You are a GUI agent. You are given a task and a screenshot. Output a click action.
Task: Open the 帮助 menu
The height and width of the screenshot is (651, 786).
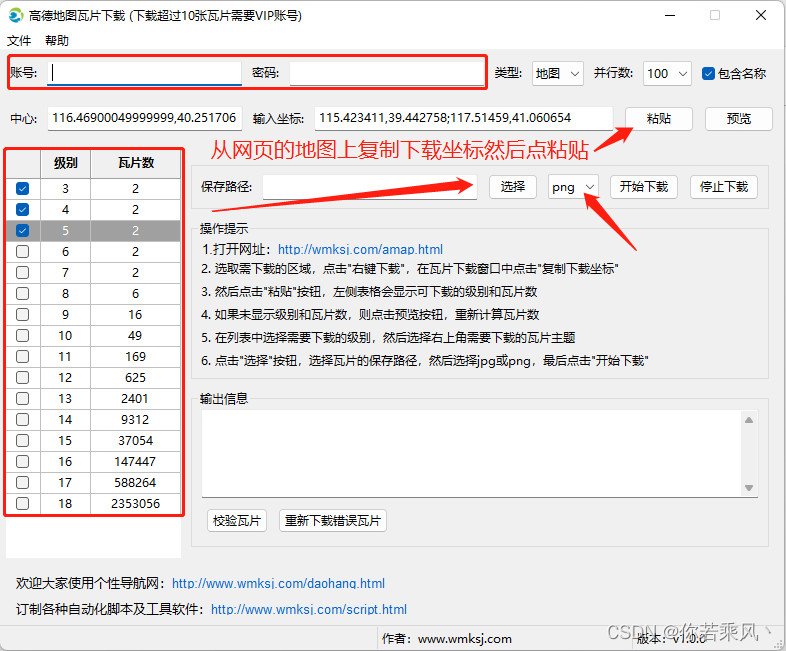[57, 41]
